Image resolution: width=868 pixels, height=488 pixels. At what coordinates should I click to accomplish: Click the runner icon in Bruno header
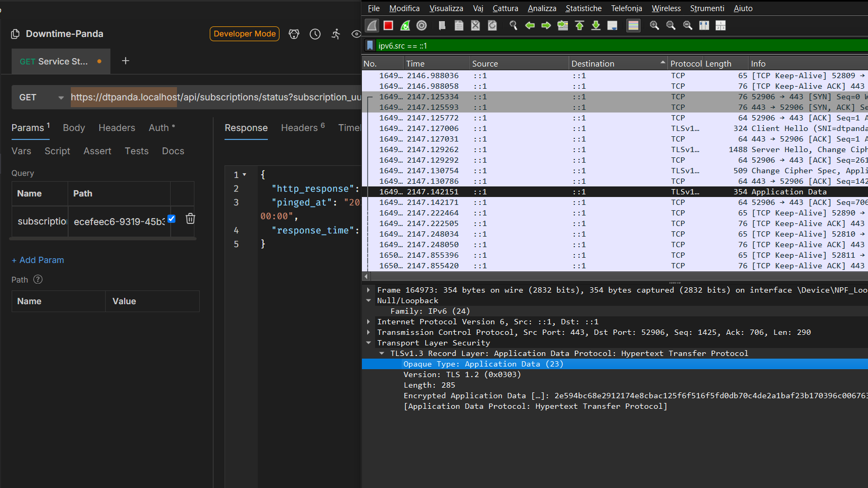coord(336,34)
